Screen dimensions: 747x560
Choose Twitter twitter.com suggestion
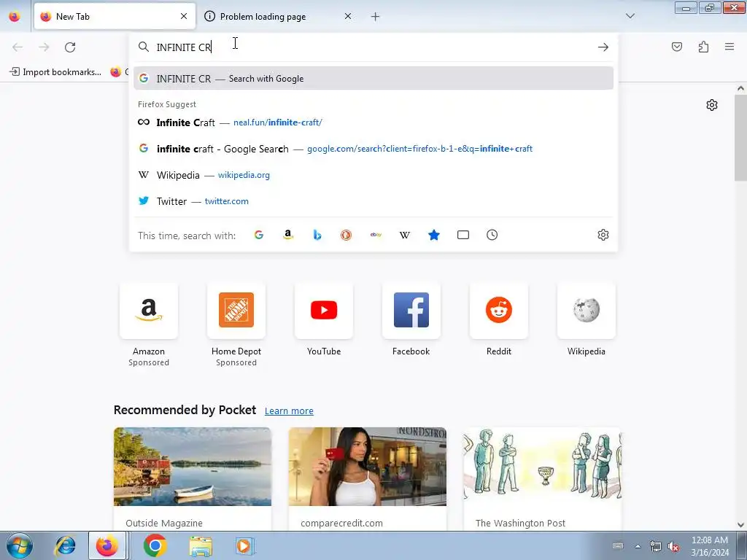(373, 201)
